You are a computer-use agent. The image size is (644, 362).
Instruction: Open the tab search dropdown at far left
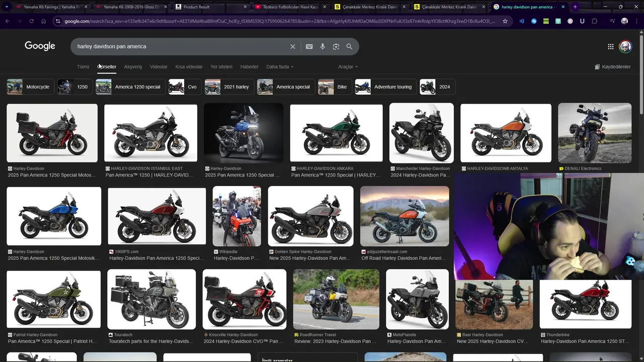[x=7, y=7]
